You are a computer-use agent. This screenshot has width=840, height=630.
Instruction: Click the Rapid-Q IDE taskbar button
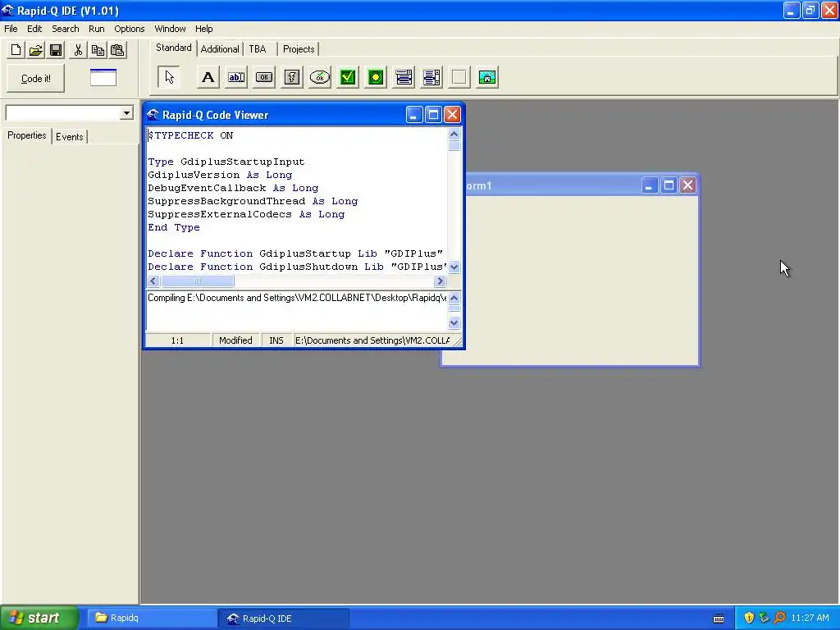point(284,619)
